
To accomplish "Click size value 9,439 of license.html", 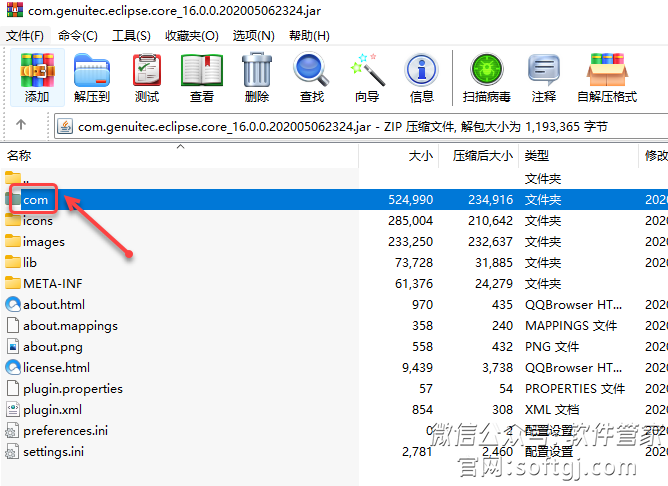I will click(x=418, y=367).
